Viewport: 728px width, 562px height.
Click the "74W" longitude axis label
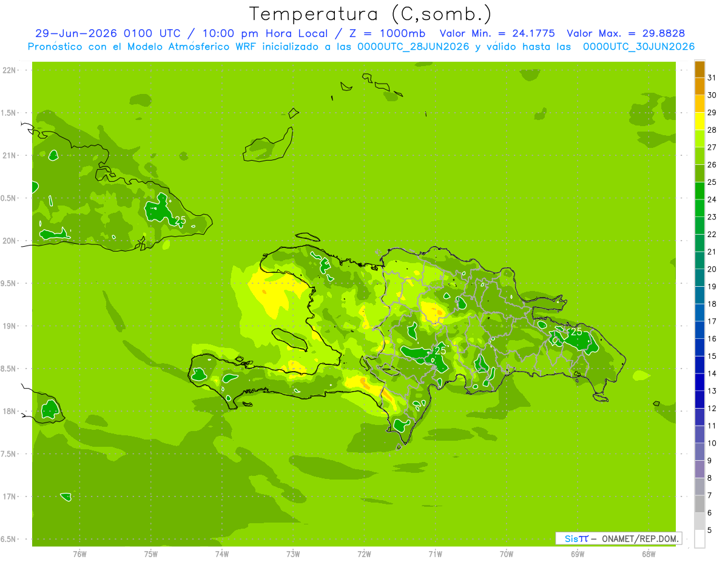(221, 554)
